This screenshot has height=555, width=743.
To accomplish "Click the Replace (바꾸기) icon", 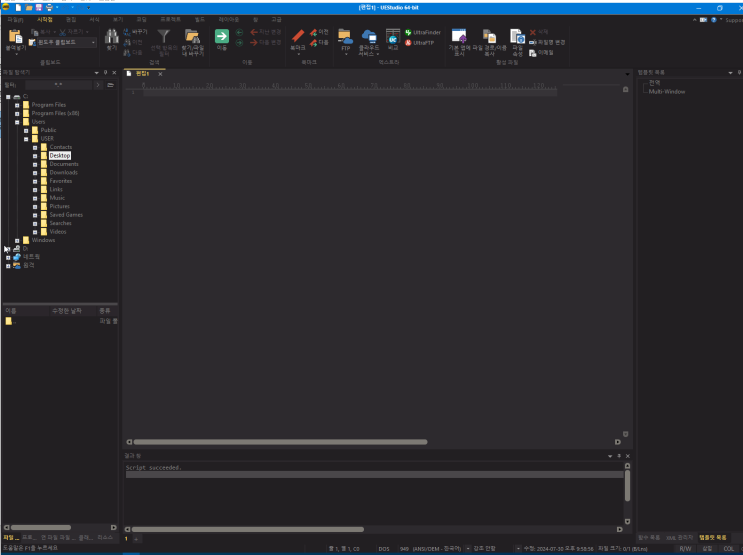I will [x=127, y=32].
